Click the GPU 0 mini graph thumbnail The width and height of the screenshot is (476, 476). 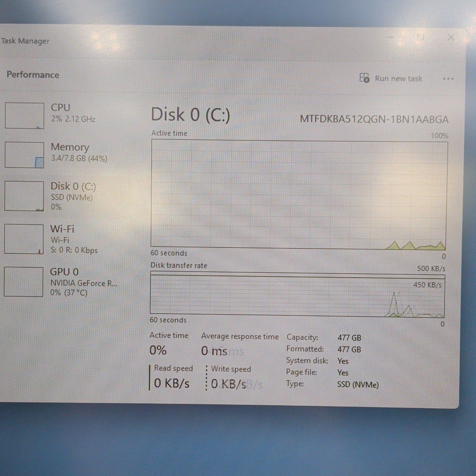[23, 282]
